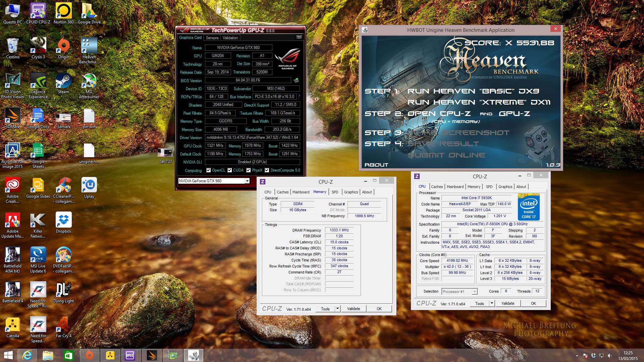Open Dying Light desktop shortcut
Viewport: 644px width, 362px height.
(x=63, y=292)
